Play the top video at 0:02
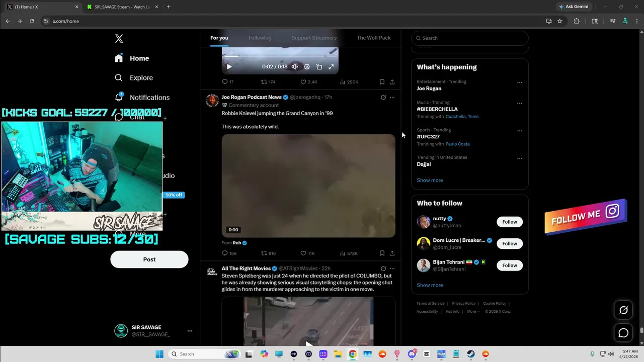Screen dimensions: 644x362 pos(229,67)
